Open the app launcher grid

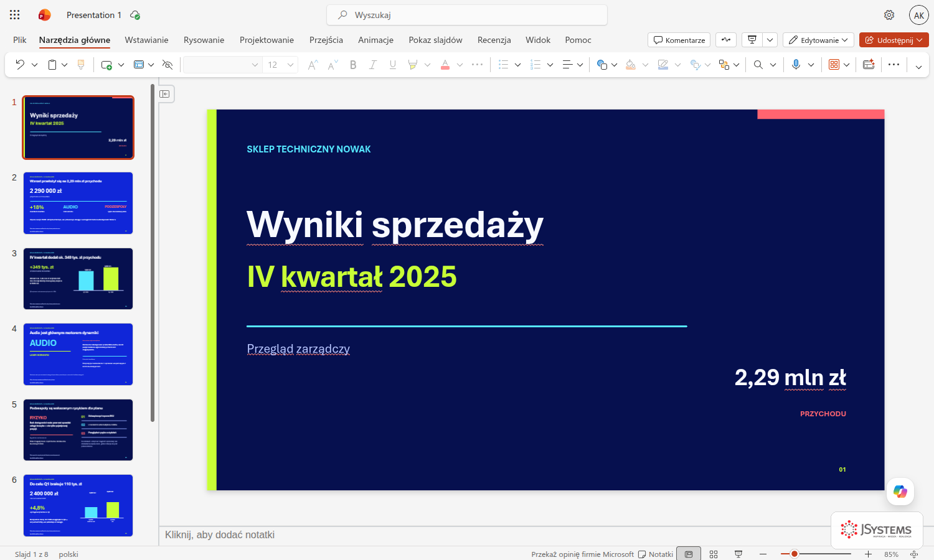(x=15, y=15)
